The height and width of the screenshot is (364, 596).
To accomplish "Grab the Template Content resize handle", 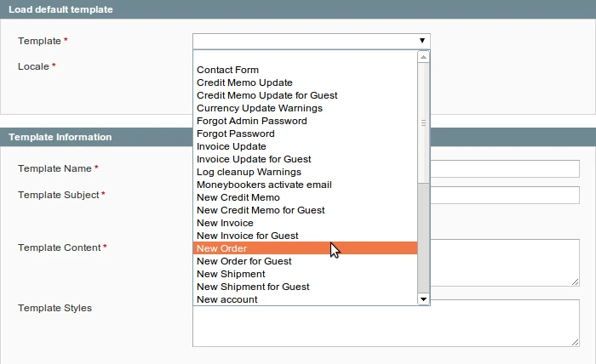I will 575,282.
